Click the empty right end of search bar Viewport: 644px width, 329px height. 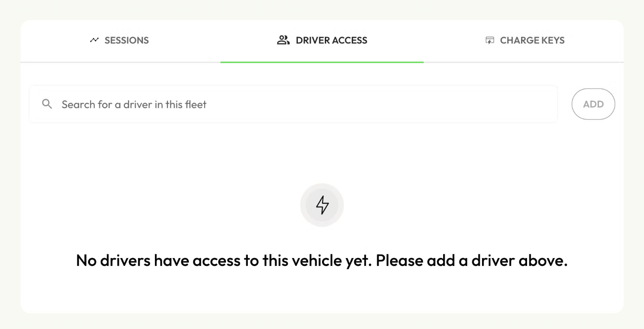point(510,104)
